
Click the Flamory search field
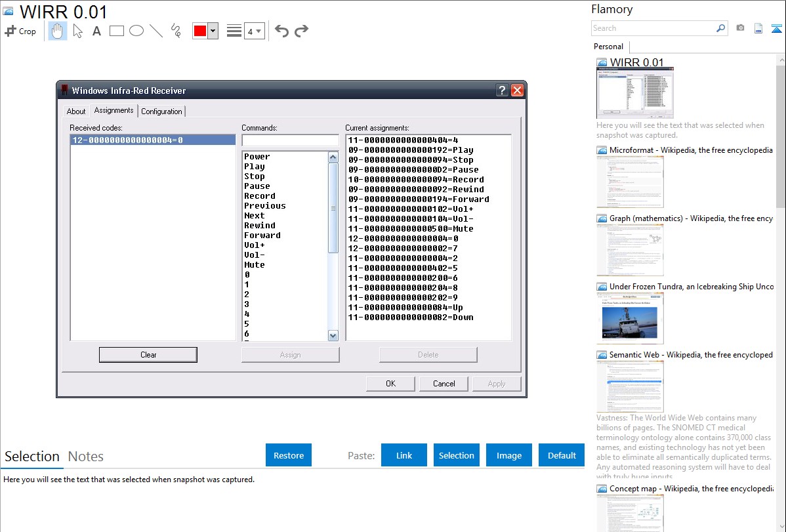pyautogui.click(x=653, y=28)
